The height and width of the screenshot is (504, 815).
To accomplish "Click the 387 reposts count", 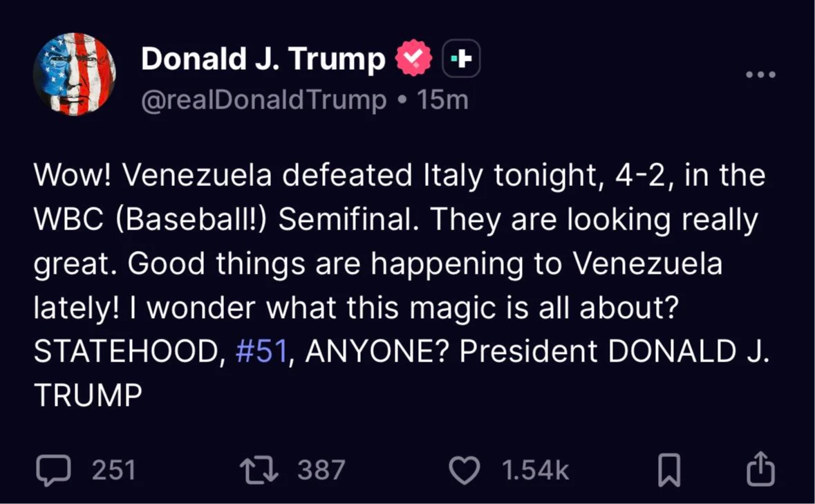I will [x=321, y=470].
